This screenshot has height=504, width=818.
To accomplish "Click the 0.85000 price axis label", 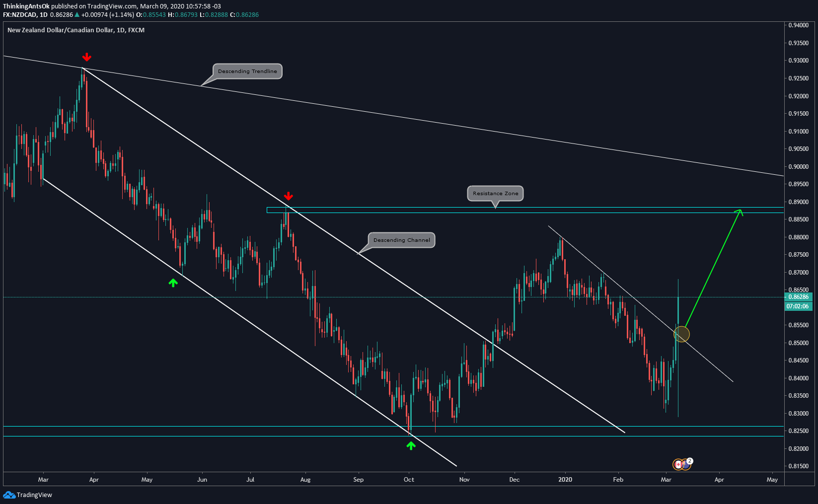I will click(799, 343).
